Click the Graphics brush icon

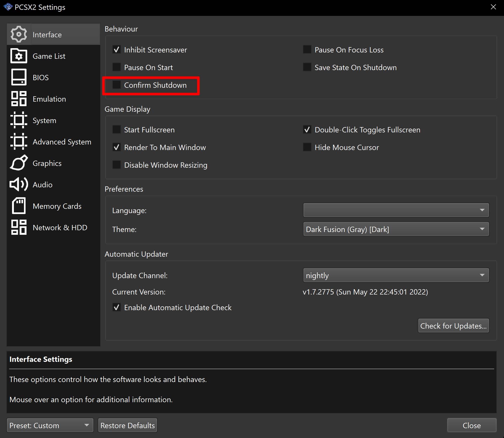pyautogui.click(x=19, y=163)
